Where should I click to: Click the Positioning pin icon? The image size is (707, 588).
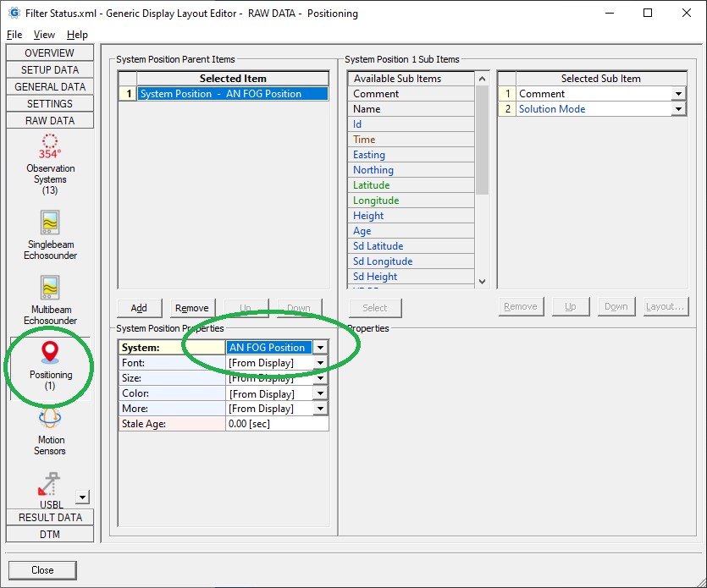(50, 354)
